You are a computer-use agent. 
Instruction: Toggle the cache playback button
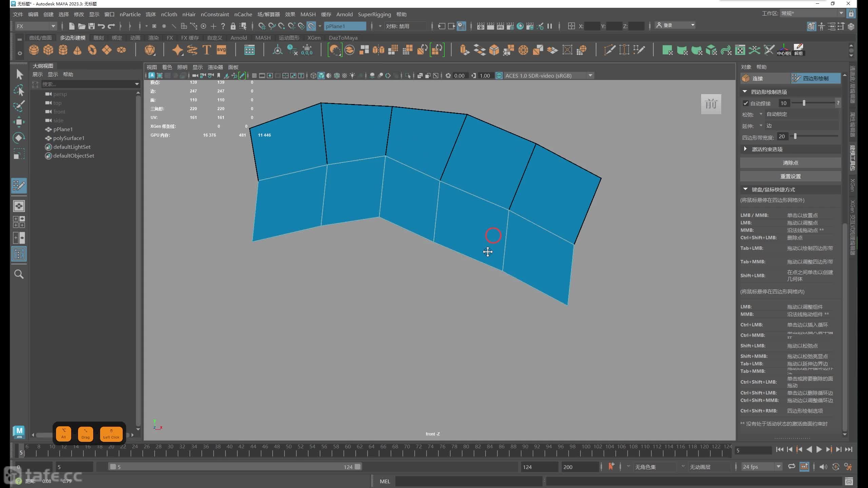[x=804, y=467]
